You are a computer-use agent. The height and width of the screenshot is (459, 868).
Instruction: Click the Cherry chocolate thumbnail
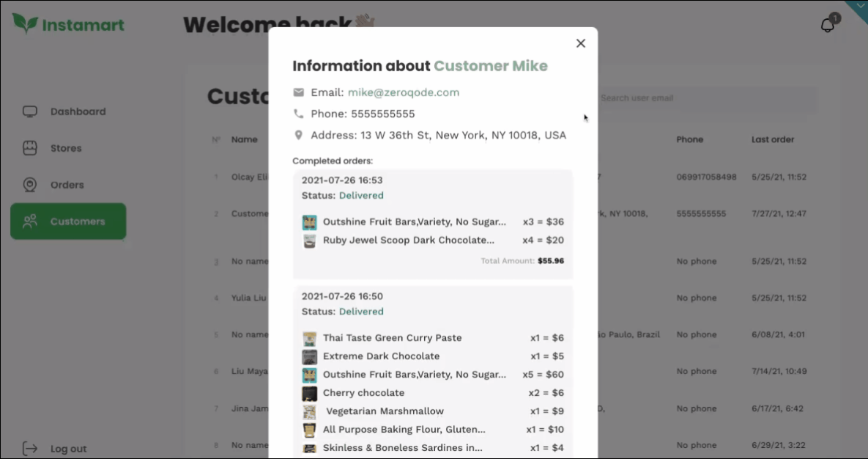click(309, 393)
